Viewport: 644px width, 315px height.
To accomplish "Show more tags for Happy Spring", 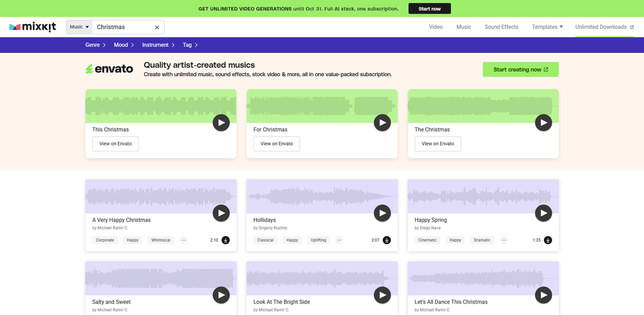I will click(504, 240).
